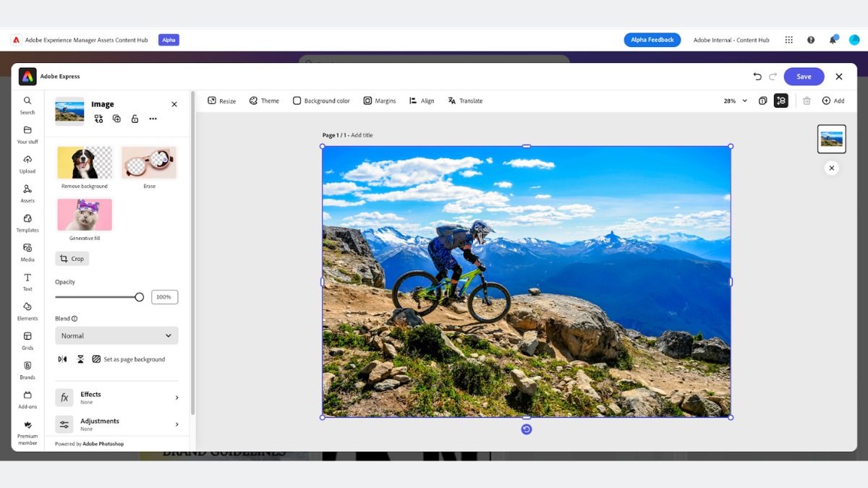
Task: Open the Templates section
Action: (27, 224)
